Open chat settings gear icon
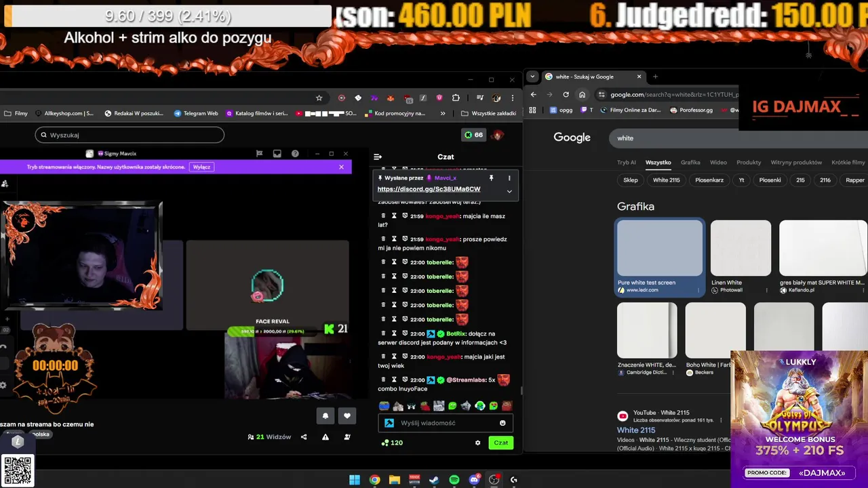Image resolution: width=868 pixels, height=488 pixels. pyautogui.click(x=477, y=443)
